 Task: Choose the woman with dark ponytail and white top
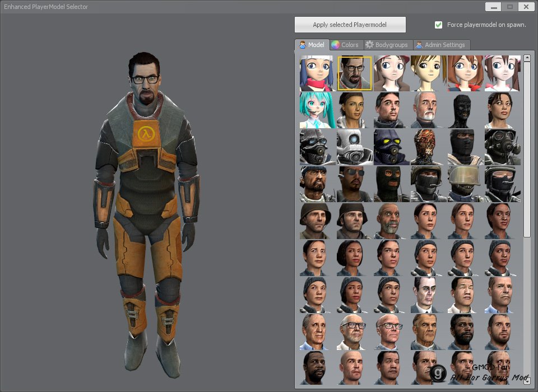(x=502, y=110)
